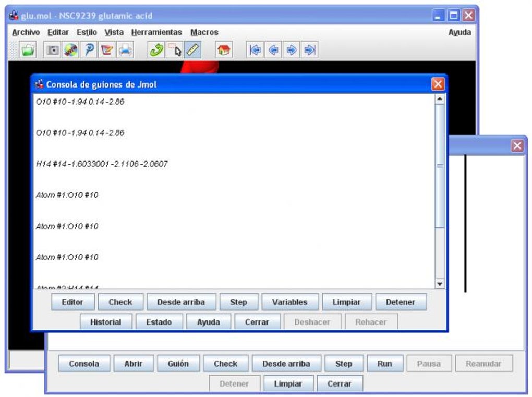Click first 'O10 #10 -1.94 0.14 -2.86' line
This screenshot has height=397, width=532.
point(80,102)
